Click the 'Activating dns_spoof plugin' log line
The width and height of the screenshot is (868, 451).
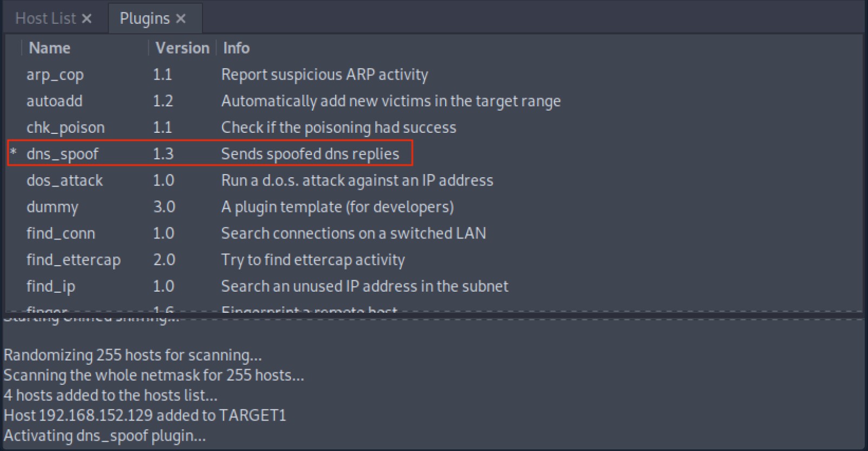point(105,436)
